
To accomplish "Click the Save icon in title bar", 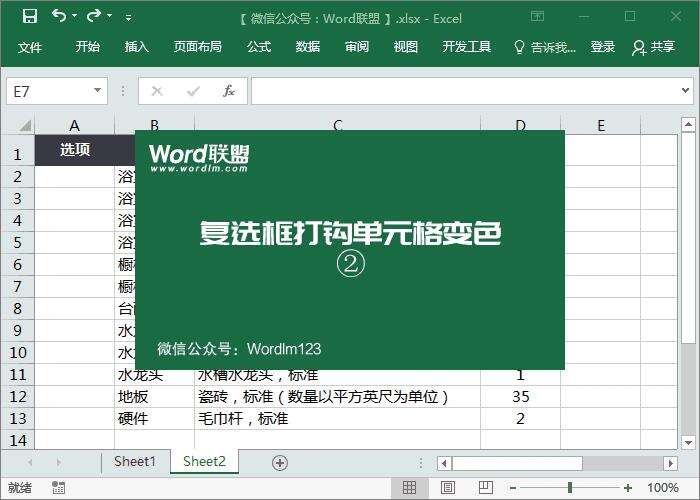I will (x=29, y=17).
